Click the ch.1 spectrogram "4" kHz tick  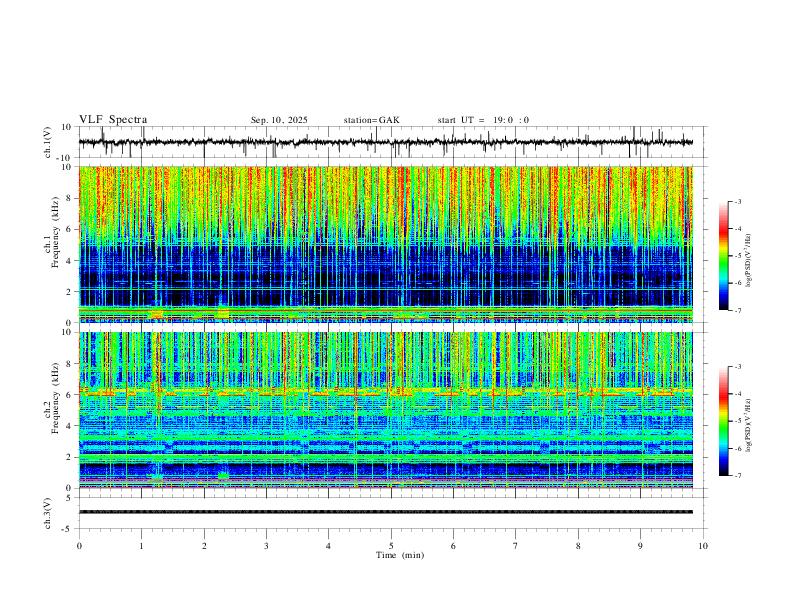69,261
